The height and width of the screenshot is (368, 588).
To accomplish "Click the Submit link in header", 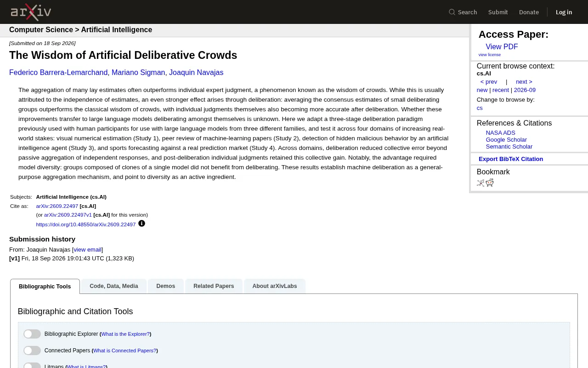I will tap(498, 12).
